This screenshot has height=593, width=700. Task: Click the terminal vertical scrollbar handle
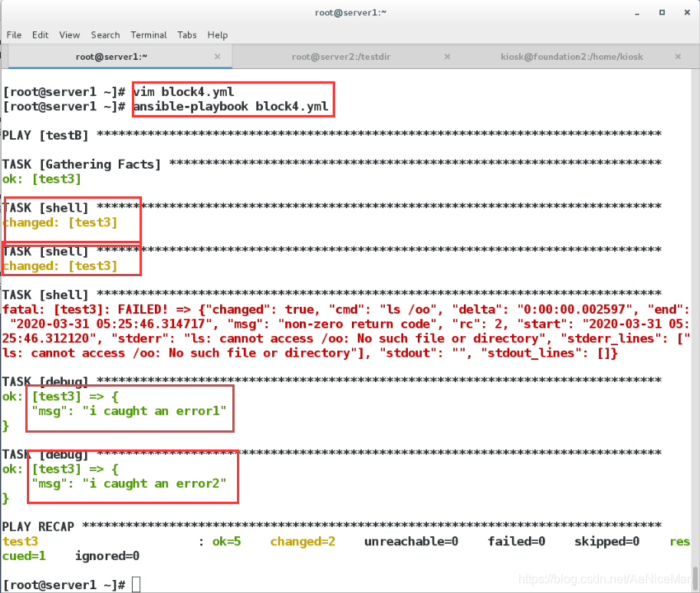point(695,578)
